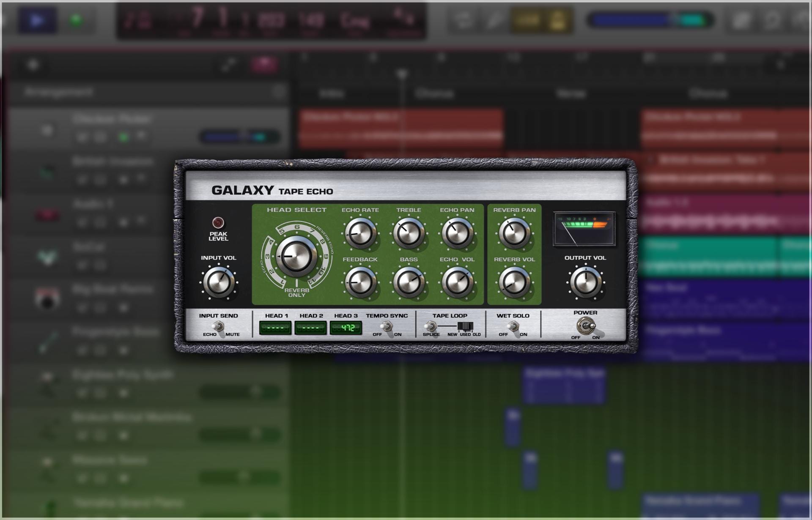Click the Head 2 time display
The width and height of the screenshot is (812, 520).
(x=310, y=328)
